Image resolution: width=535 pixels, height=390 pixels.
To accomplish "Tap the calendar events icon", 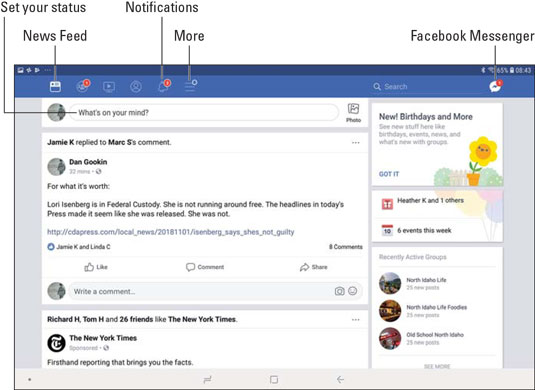I will 387,231.
